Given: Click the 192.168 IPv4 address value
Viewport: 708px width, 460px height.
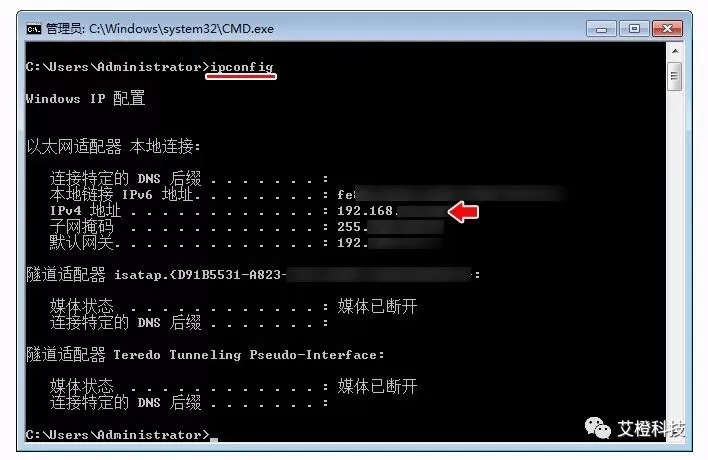Looking at the screenshot, I should pos(368,211).
